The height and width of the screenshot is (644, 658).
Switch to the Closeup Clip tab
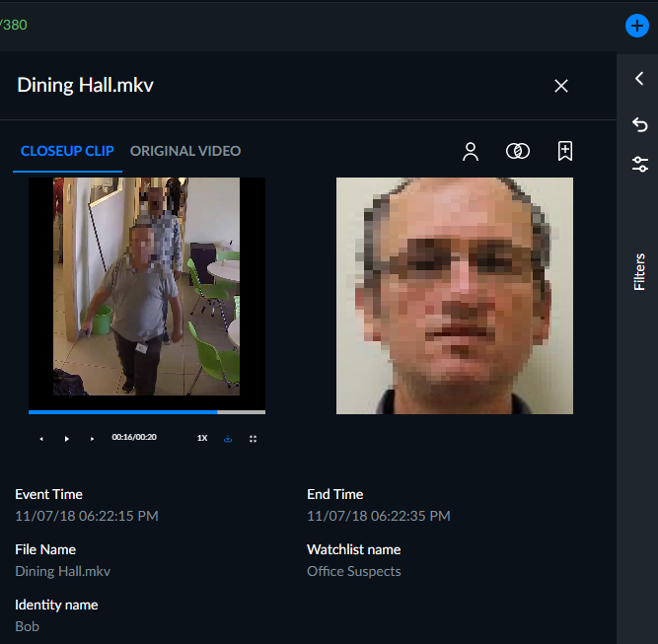(67, 151)
